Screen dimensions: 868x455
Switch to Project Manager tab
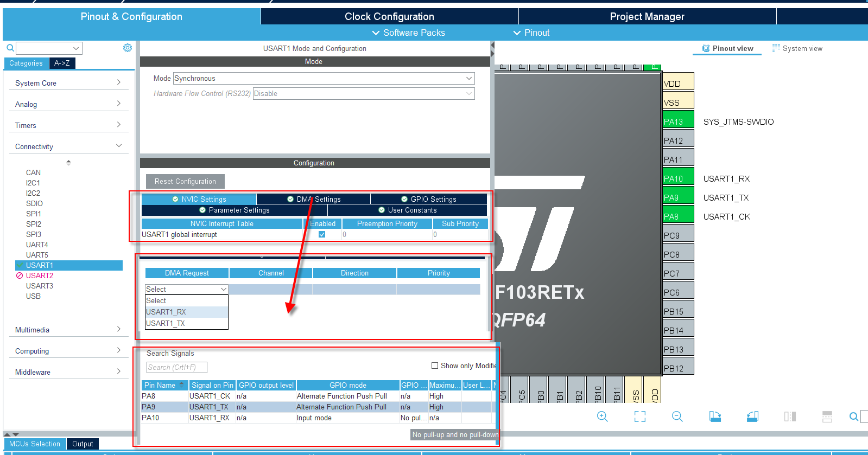pos(647,16)
